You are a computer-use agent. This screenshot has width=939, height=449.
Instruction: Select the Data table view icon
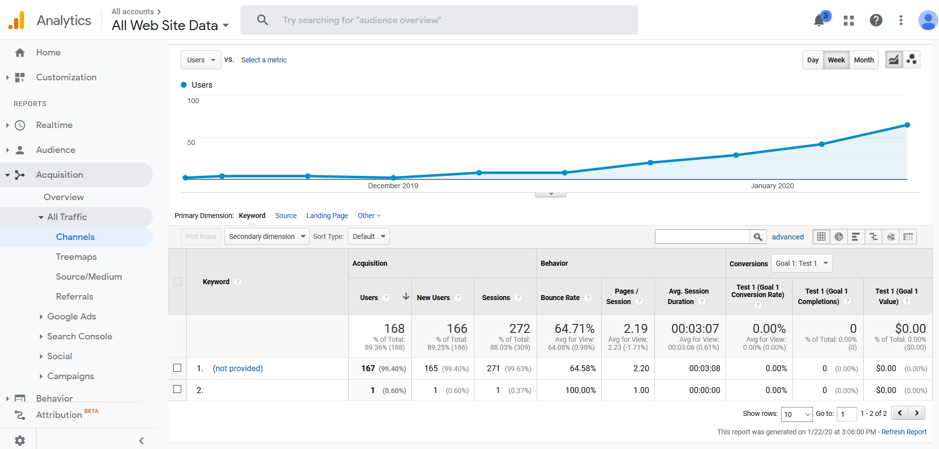click(x=822, y=237)
